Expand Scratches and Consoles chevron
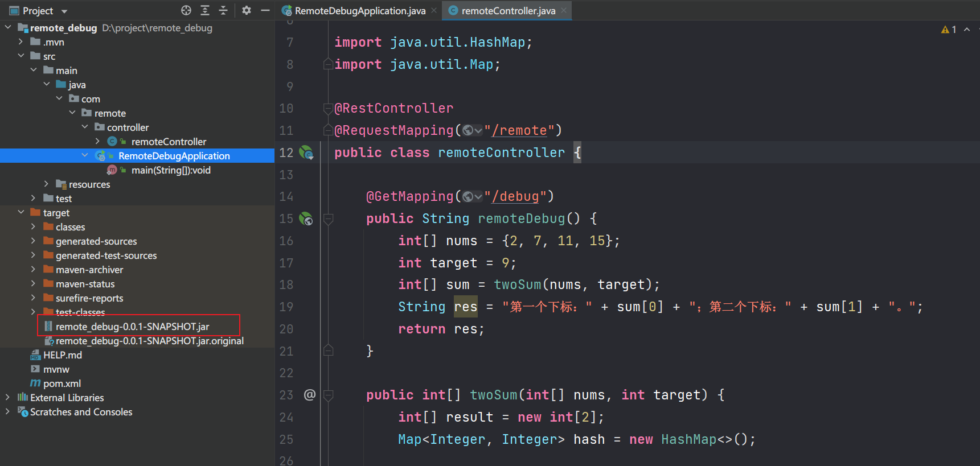980x466 pixels. point(7,411)
